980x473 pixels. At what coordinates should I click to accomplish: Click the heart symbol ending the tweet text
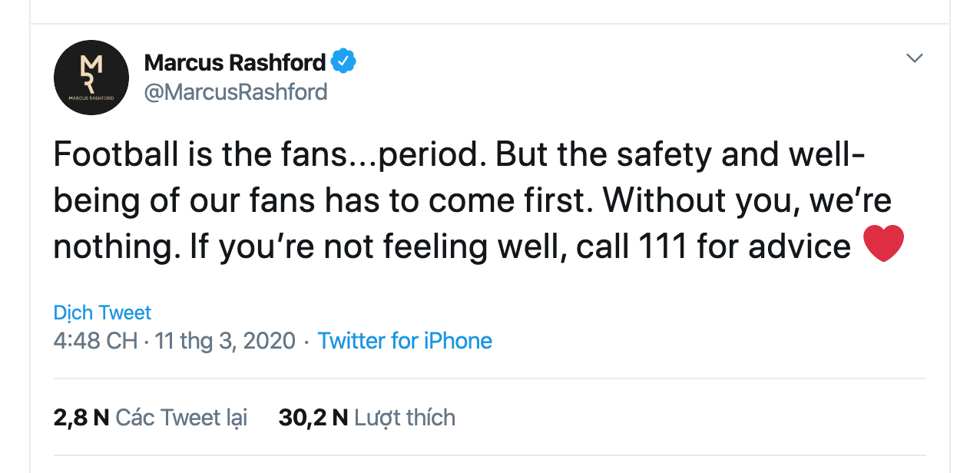point(885,243)
